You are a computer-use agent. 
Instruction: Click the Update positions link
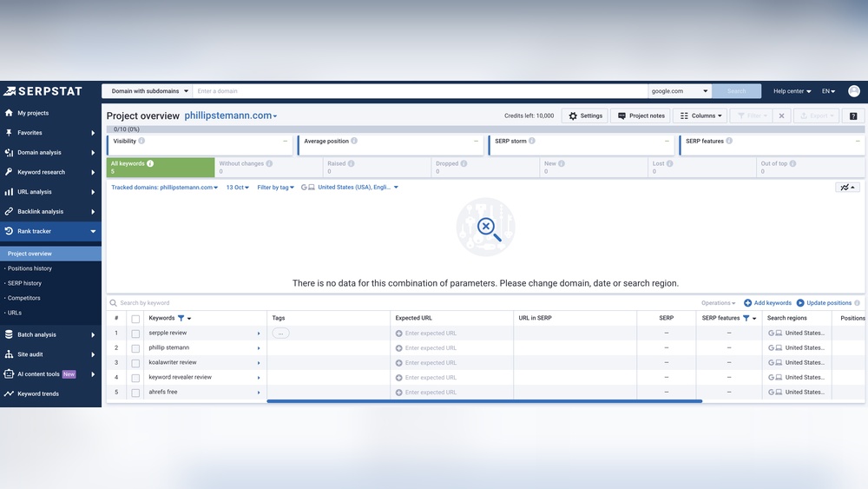point(824,303)
